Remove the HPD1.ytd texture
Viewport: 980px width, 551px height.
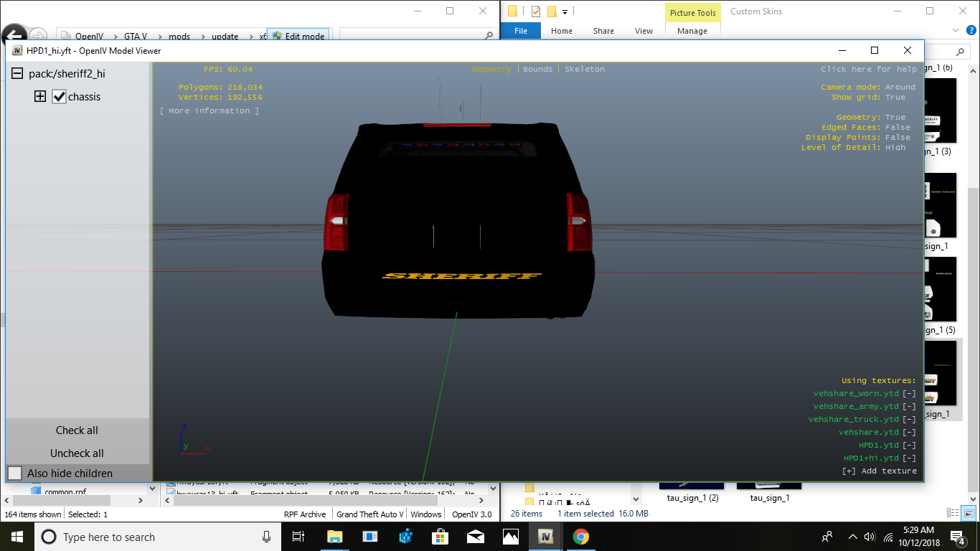click(909, 446)
